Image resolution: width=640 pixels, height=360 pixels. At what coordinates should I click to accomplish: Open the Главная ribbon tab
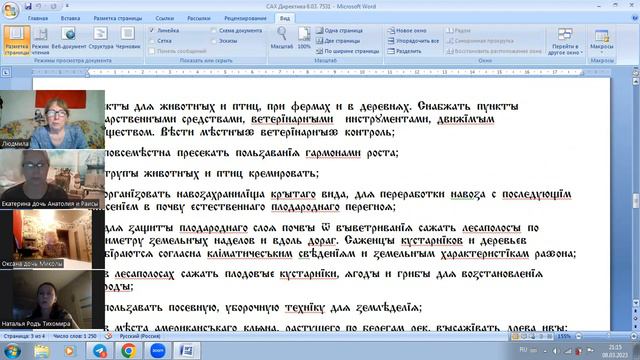click(38, 18)
